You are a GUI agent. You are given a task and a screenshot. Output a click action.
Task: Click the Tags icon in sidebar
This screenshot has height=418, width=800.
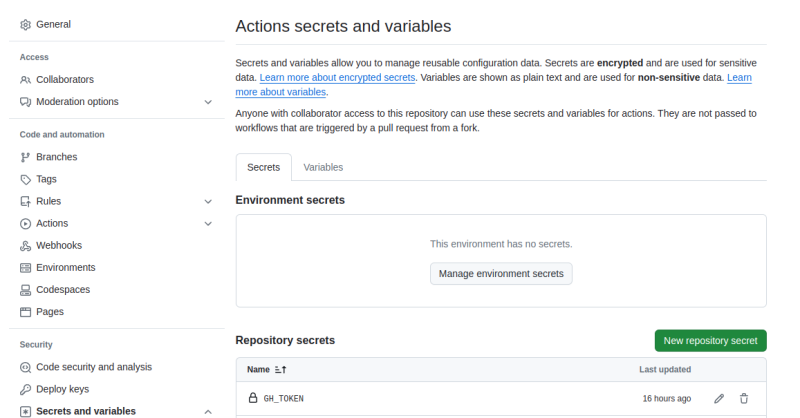(x=26, y=179)
